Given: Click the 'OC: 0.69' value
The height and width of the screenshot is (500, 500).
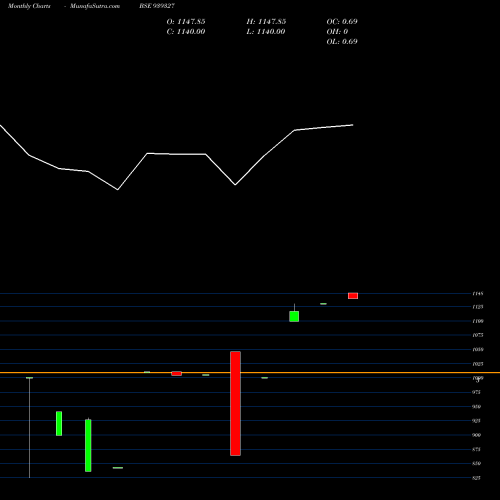Looking at the screenshot, I should click(342, 22).
